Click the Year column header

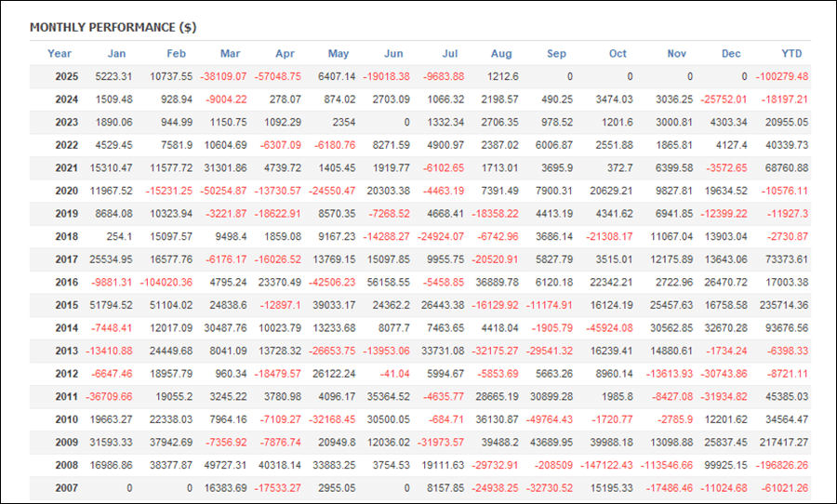60,54
